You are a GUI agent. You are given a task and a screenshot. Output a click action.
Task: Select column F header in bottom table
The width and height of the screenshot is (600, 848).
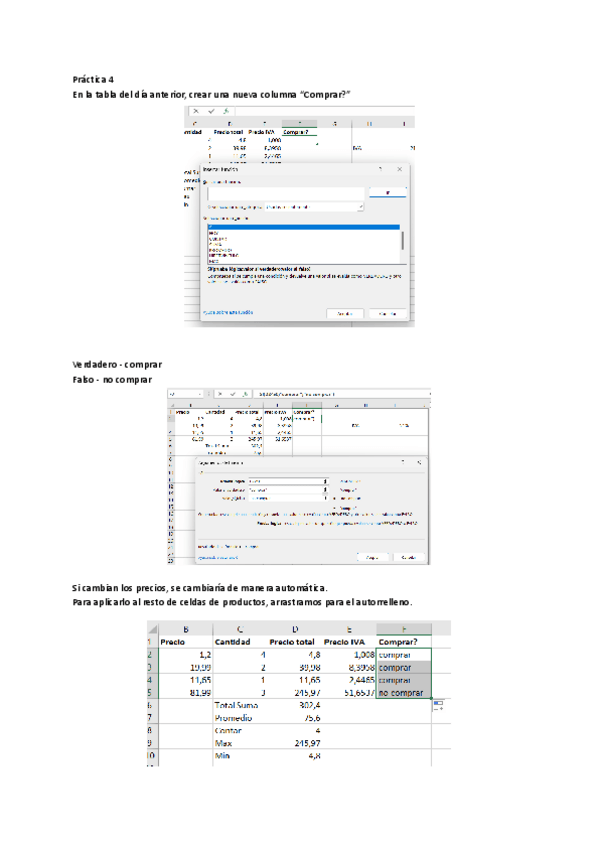coord(404,628)
